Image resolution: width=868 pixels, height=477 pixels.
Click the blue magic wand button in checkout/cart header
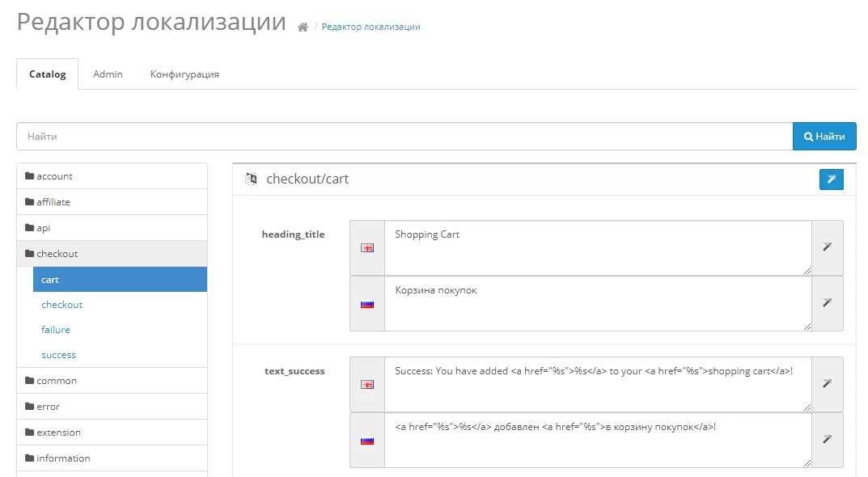point(831,179)
